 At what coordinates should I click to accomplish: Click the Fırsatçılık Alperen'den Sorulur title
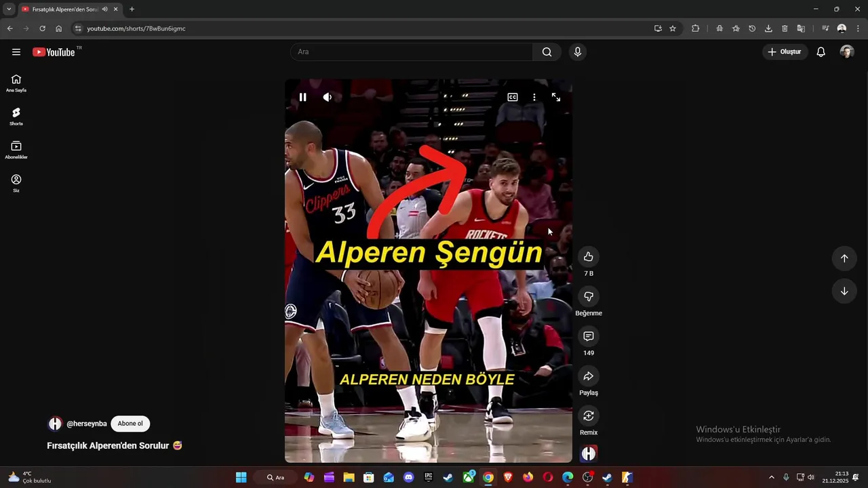(x=115, y=446)
